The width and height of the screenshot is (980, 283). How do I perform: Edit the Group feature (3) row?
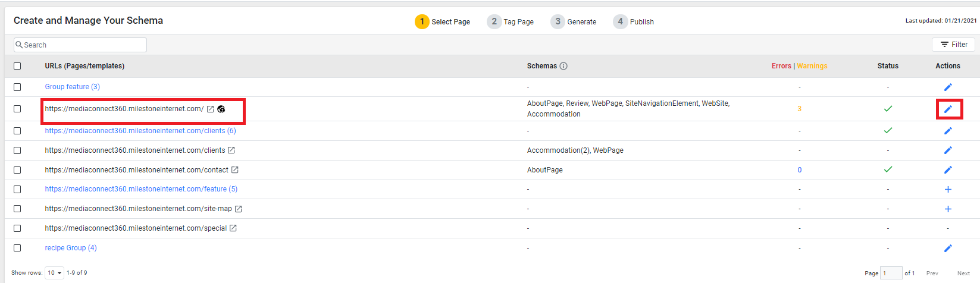tap(948, 87)
